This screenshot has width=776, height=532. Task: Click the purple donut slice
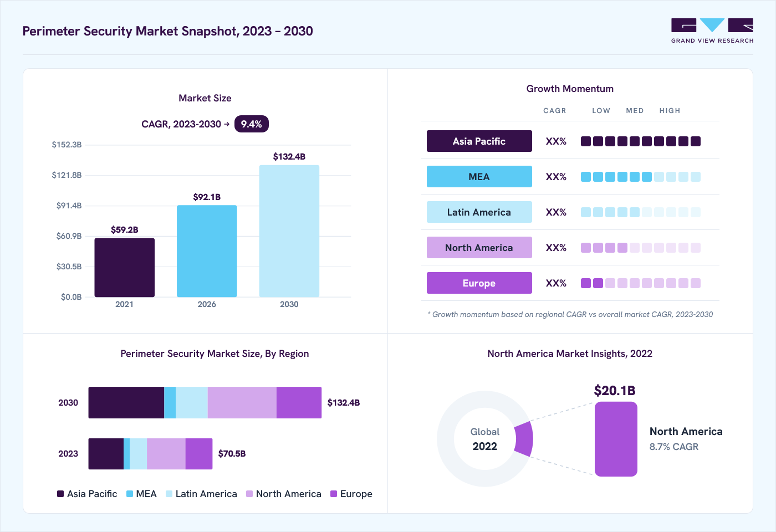pyautogui.click(x=524, y=439)
